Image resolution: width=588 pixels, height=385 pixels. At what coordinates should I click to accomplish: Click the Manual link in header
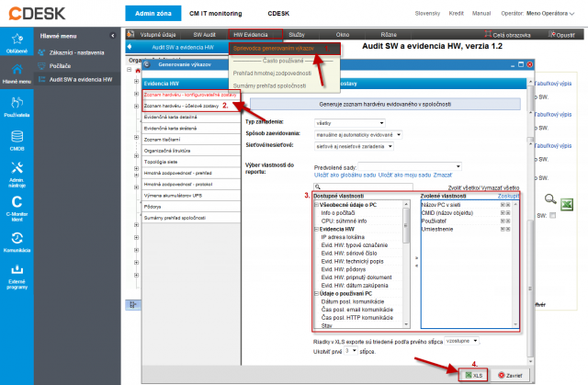click(x=481, y=14)
